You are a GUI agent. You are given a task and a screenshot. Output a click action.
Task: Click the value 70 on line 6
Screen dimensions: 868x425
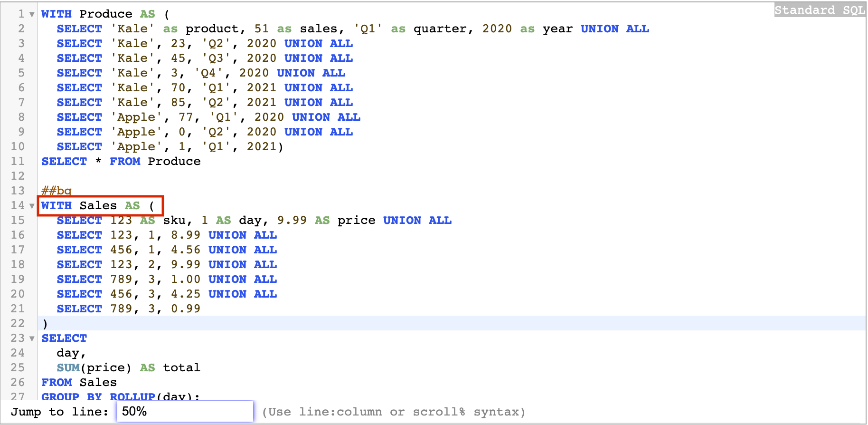click(178, 88)
